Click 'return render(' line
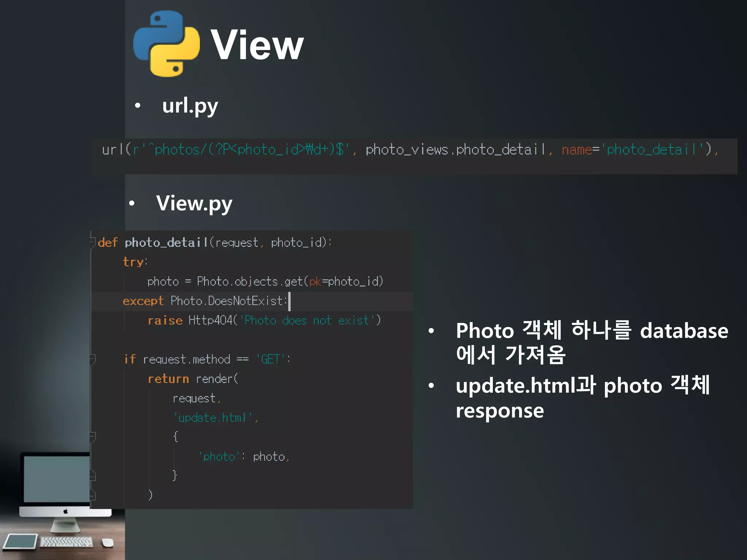The width and height of the screenshot is (747, 560). [x=193, y=379]
